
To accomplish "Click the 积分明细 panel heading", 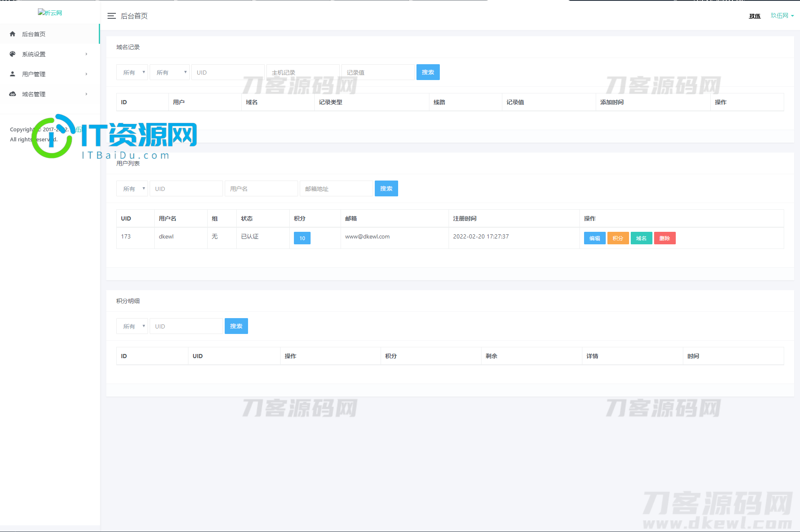I will [x=128, y=301].
